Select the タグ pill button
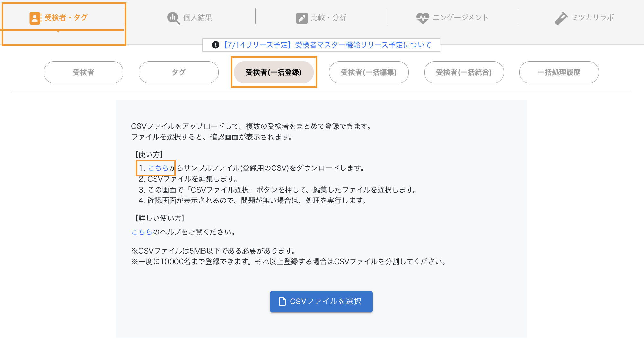 [x=179, y=72]
